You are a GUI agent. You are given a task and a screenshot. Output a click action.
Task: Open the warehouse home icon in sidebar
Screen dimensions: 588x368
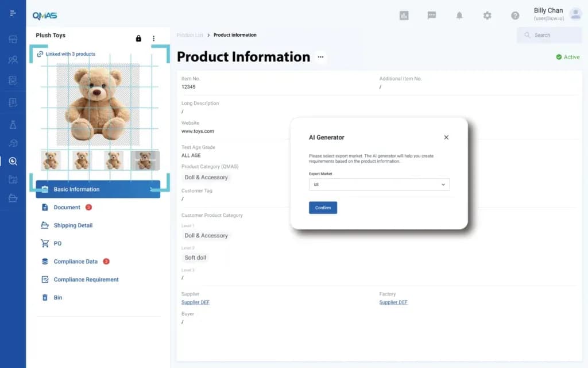[x=13, y=143]
